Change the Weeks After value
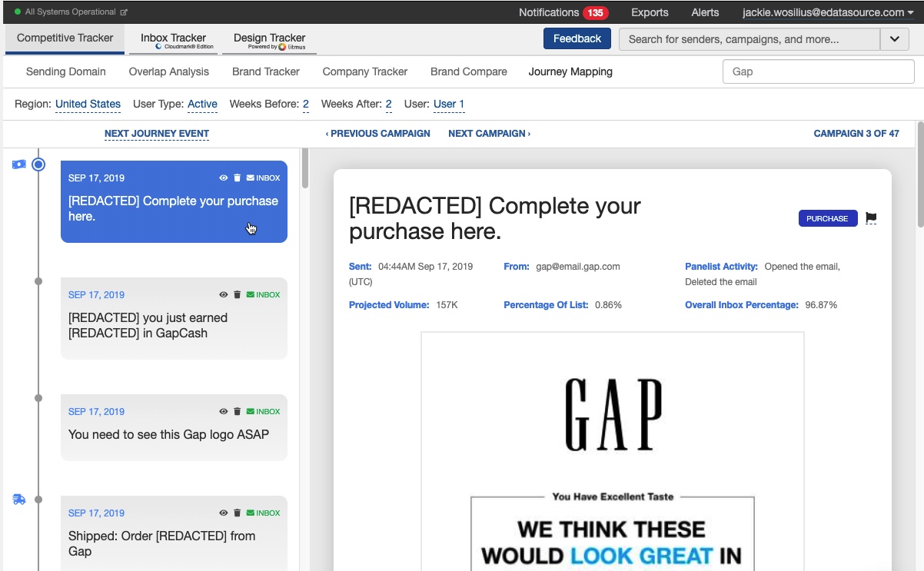 click(388, 104)
